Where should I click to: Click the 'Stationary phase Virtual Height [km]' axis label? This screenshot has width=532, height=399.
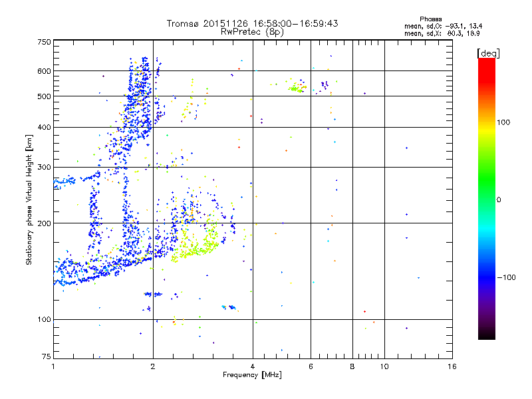click(29, 200)
